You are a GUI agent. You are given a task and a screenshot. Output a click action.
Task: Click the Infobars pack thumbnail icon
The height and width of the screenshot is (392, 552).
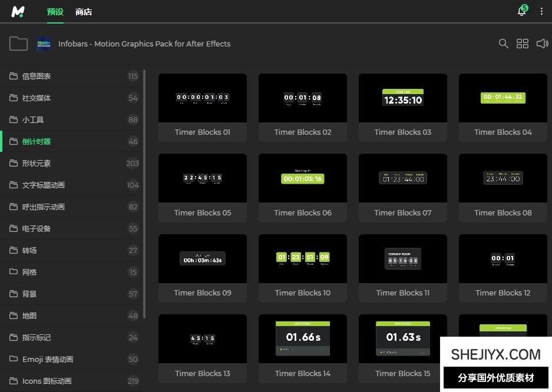click(44, 44)
